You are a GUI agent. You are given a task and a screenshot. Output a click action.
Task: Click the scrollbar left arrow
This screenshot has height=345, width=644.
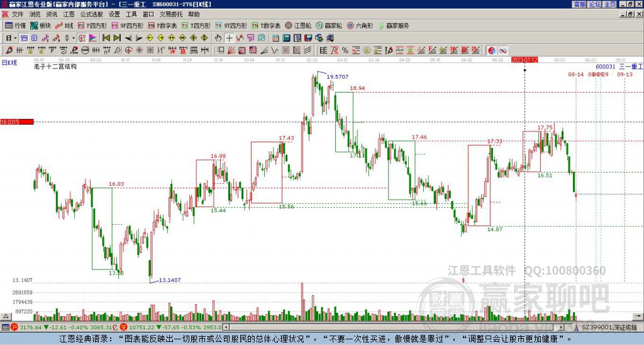226,327
